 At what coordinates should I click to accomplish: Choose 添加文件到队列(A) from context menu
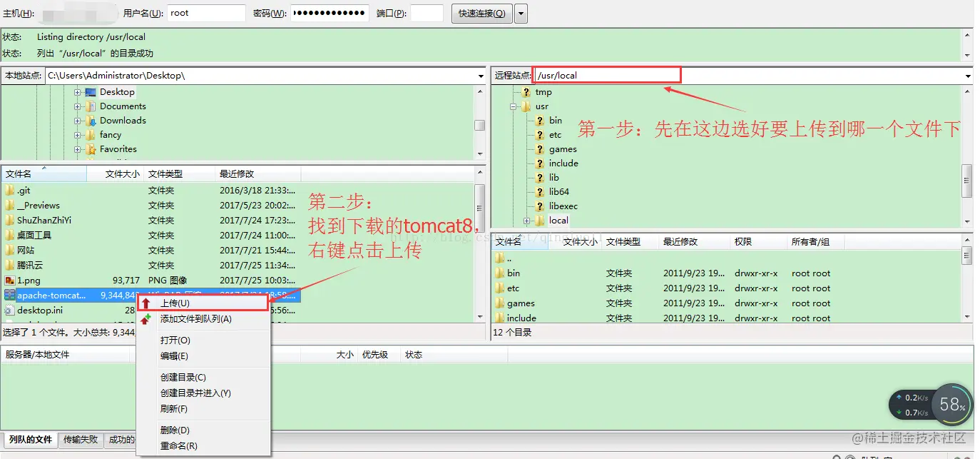pyautogui.click(x=203, y=319)
